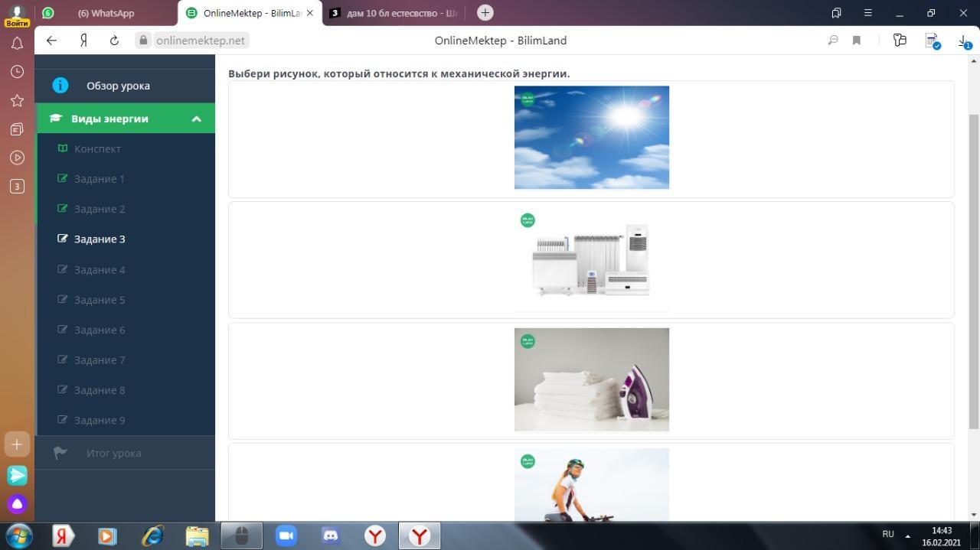Viewport: 980px width, 550px height.
Task: Click the RU language indicator
Action: [888, 535]
